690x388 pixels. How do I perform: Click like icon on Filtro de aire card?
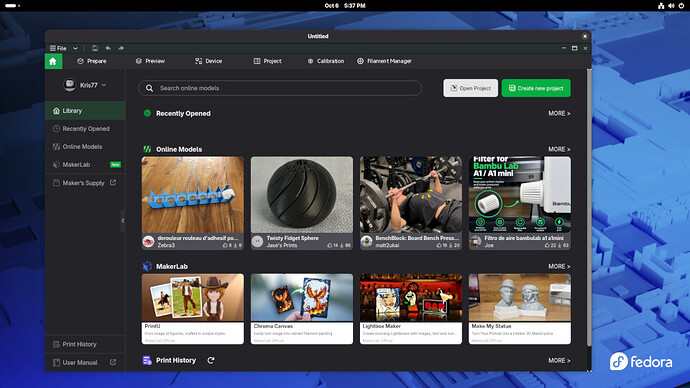click(x=547, y=245)
